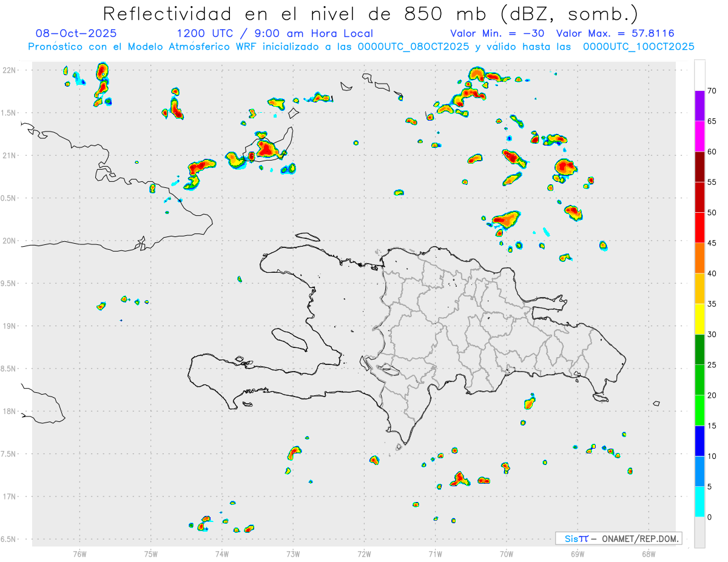Click the '70W' longitude label
Image resolution: width=728 pixels, height=562 pixels.
click(x=507, y=554)
